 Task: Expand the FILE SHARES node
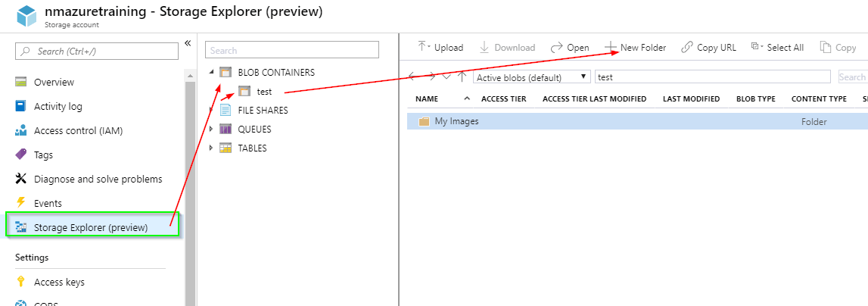pos(212,110)
